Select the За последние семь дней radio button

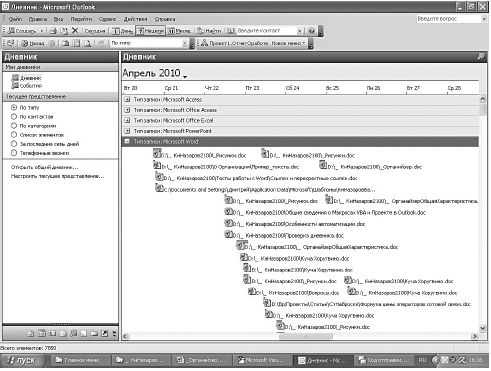[x=14, y=144]
